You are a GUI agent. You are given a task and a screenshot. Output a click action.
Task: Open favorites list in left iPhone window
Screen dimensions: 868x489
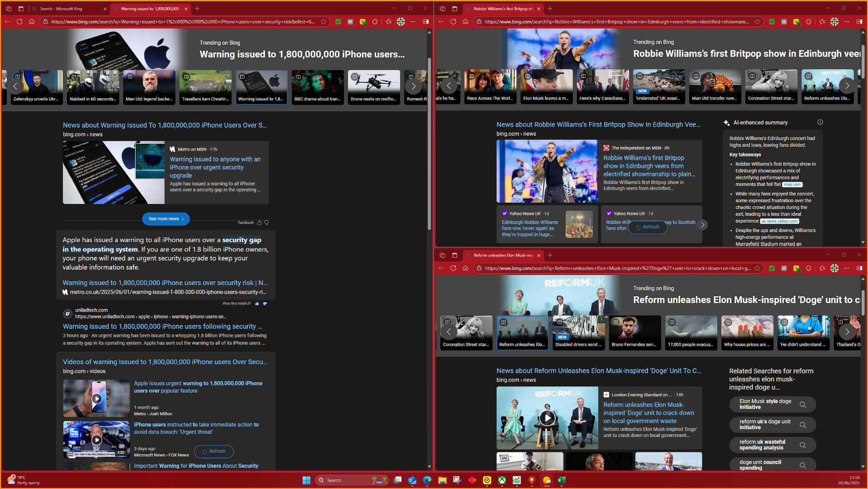[x=388, y=22]
